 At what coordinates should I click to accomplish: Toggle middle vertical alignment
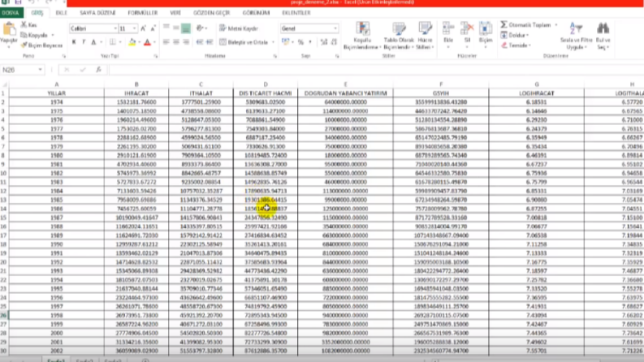coord(175,28)
